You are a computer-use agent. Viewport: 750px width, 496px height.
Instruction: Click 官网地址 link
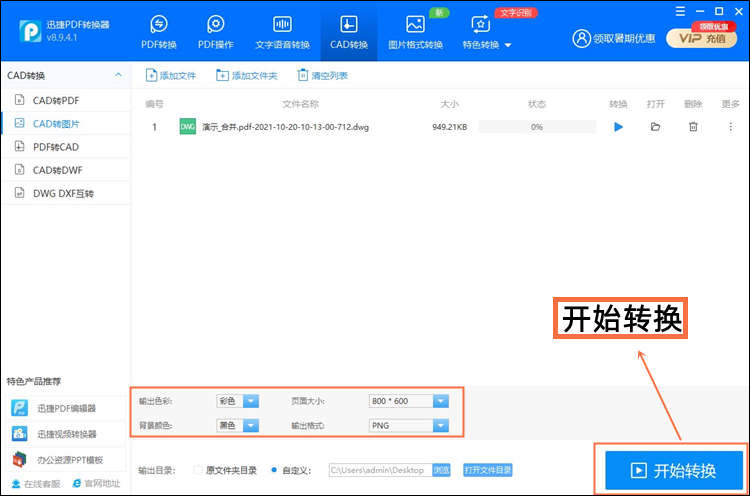96,484
